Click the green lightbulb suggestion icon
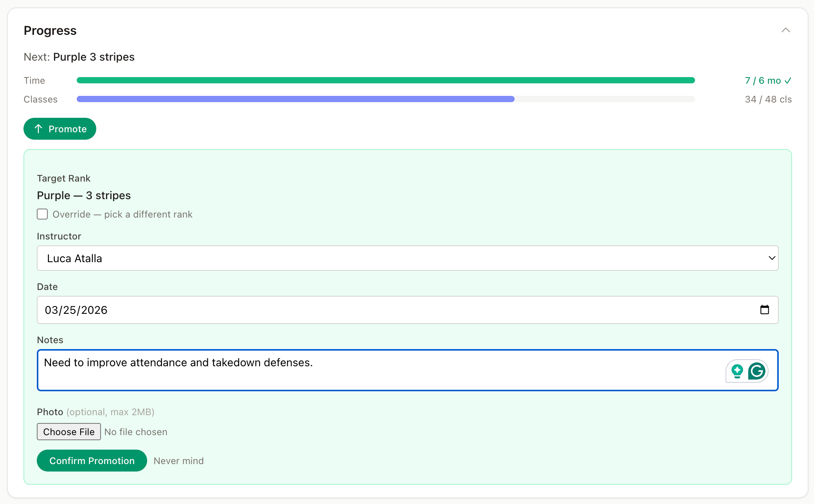The width and height of the screenshot is (814, 504). pos(737,371)
